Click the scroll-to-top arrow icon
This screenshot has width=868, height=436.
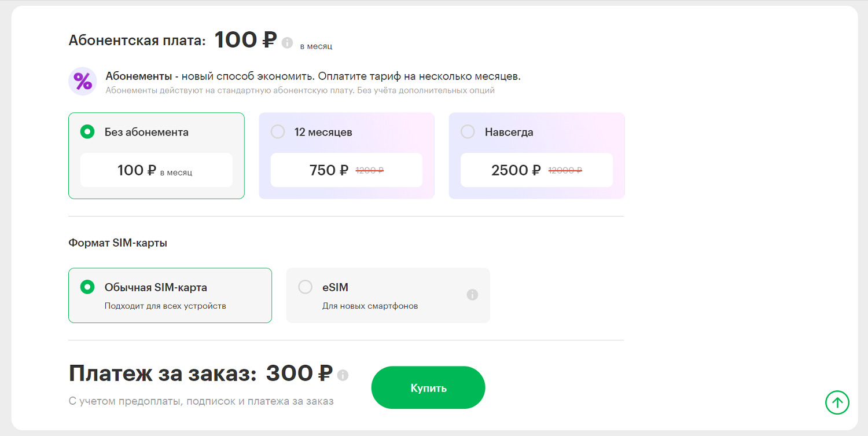tap(837, 402)
